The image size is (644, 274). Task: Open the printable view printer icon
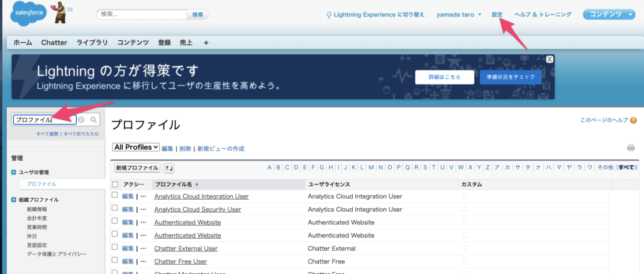pyautogui.click(x=630, y=148)
